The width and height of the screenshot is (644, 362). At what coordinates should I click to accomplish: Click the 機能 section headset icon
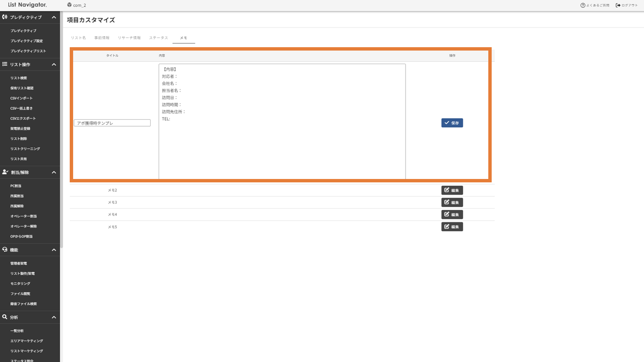5,249
